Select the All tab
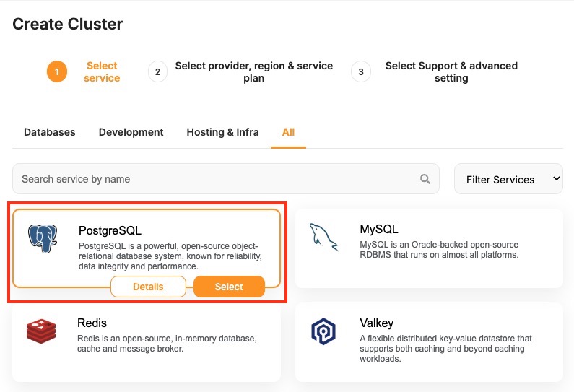This screenshot has width=574, height=392. pos(289,132)
